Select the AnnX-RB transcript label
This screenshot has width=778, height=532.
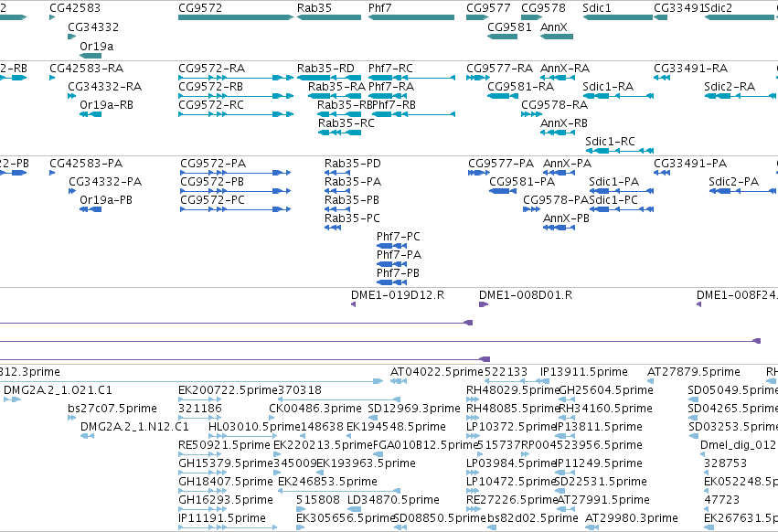(564, 123)
